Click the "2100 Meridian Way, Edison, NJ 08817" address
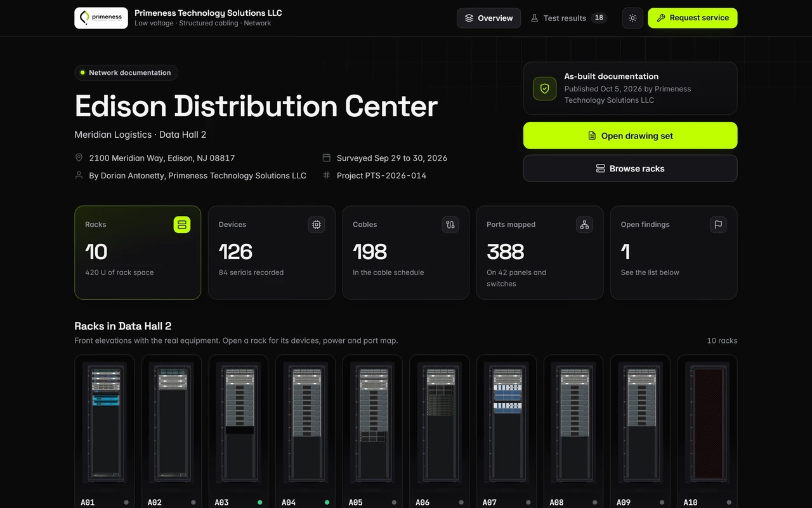The image size is (812, 508). point(162,157)
